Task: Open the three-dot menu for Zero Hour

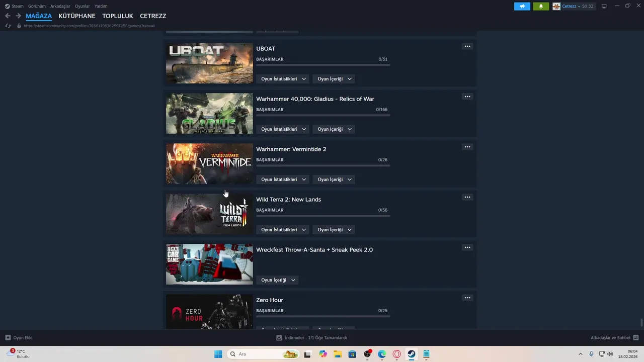Action: [x=467, y=298]
